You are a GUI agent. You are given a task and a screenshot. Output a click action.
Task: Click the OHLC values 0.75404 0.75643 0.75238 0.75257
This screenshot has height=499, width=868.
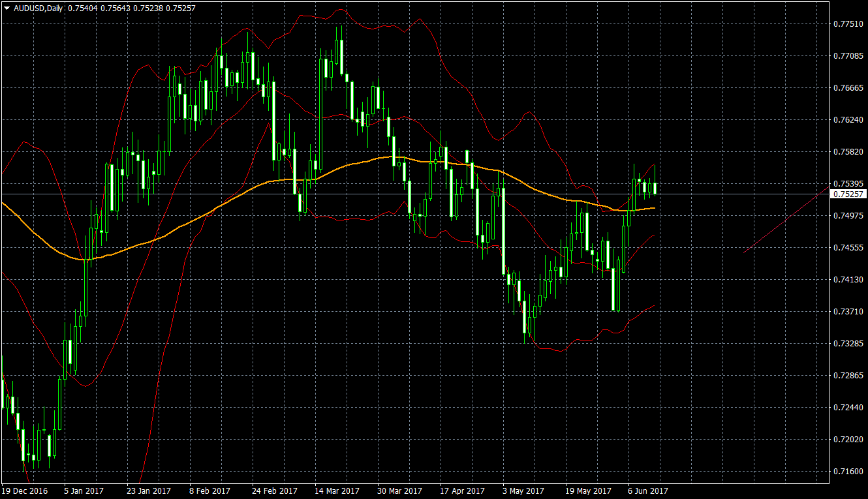131,8
